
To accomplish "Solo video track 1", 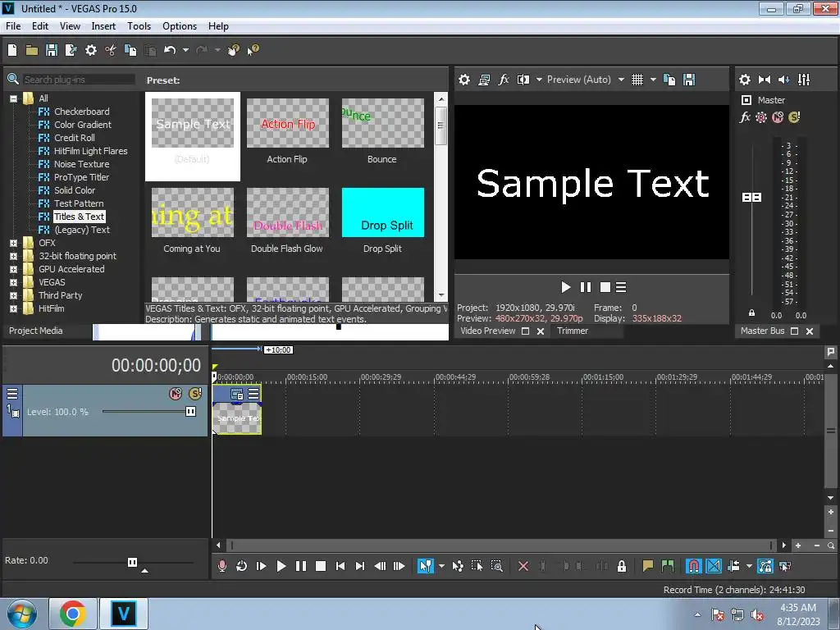I will tap(195, 394).
